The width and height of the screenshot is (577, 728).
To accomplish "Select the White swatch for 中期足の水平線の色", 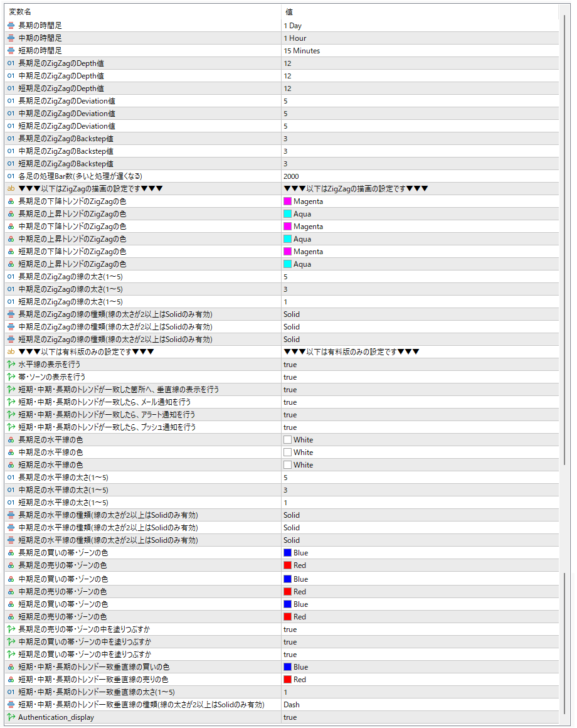I will 288,452.
